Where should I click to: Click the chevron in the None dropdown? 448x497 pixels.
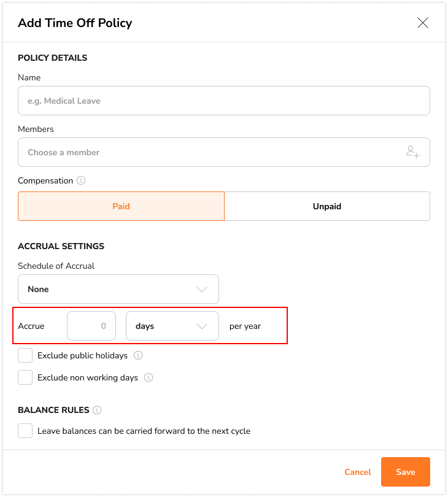click(202, 289)
